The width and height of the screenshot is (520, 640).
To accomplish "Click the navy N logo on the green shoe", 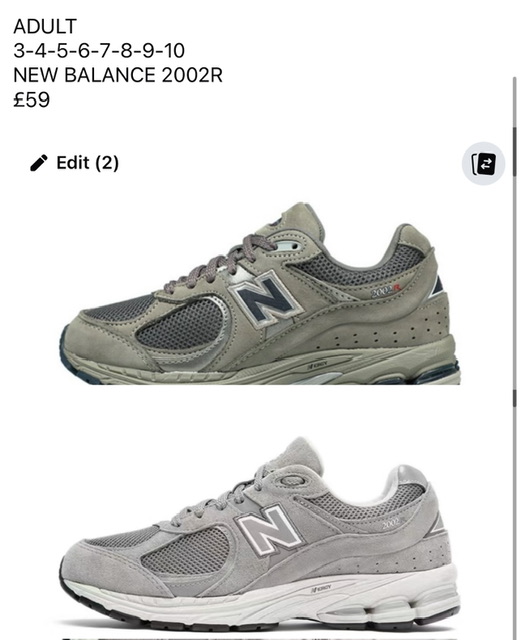I will 265,299.
